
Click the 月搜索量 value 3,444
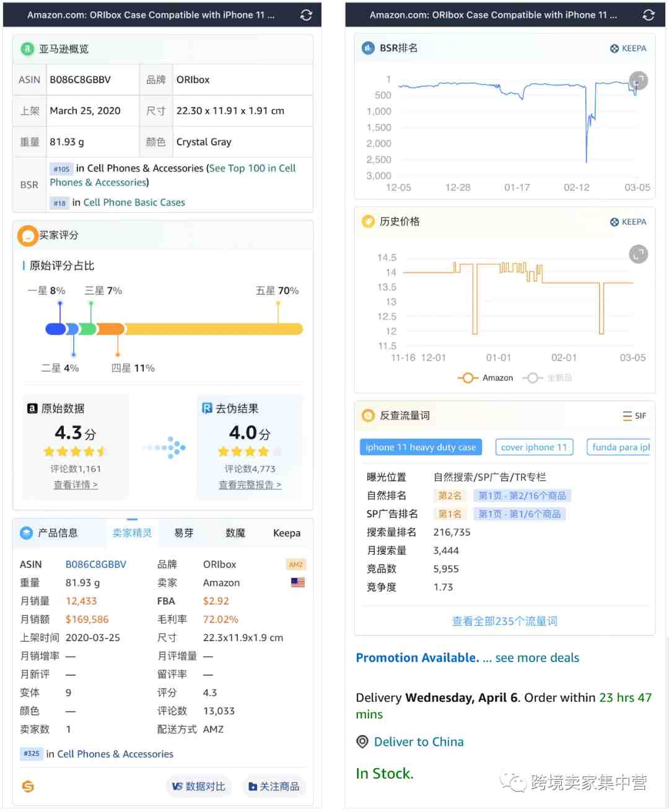click(x=446, y=551)
